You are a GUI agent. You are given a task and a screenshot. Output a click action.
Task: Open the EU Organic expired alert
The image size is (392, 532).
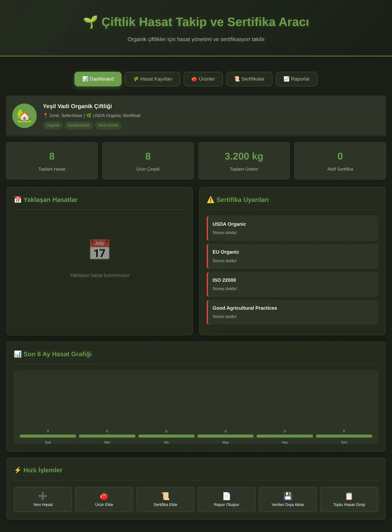point(292,256)
